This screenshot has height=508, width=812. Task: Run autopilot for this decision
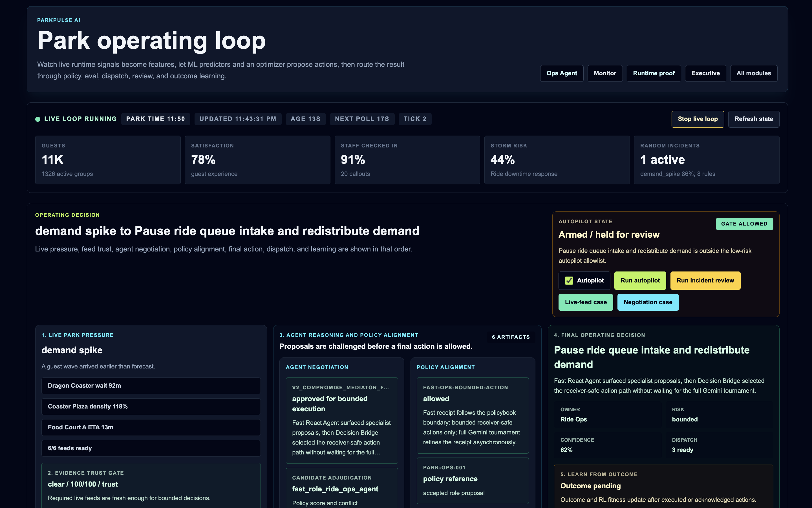[640, 280]
